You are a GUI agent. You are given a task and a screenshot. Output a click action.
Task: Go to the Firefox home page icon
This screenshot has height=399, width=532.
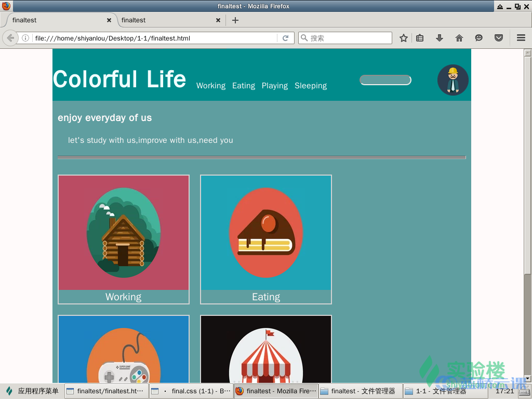[x=459, y=38]
